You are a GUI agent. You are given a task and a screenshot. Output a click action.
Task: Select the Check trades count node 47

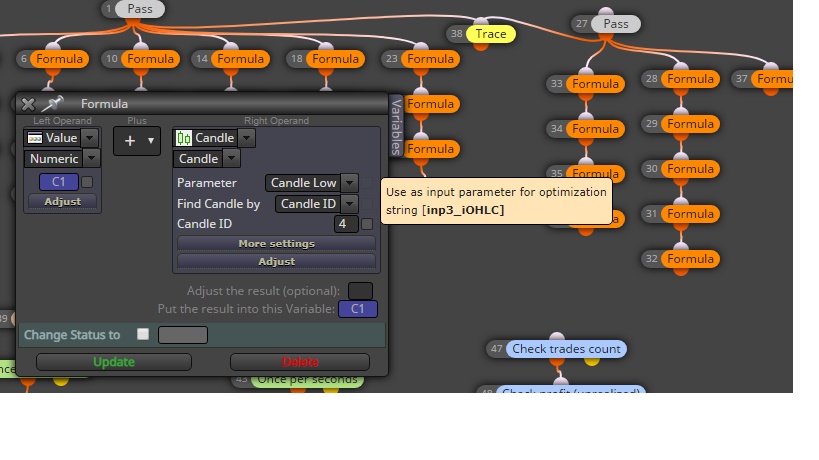point(566,349)
